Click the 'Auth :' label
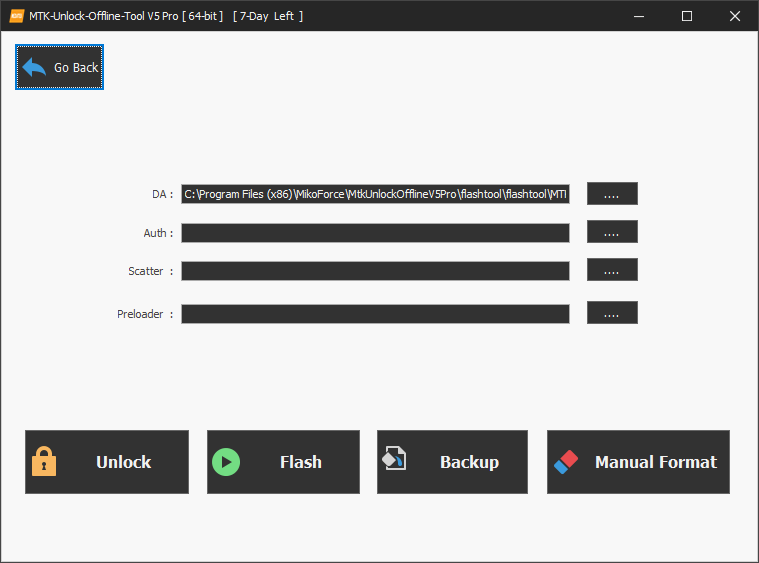This screenshot has height=563, width=759. pos(158,233)
